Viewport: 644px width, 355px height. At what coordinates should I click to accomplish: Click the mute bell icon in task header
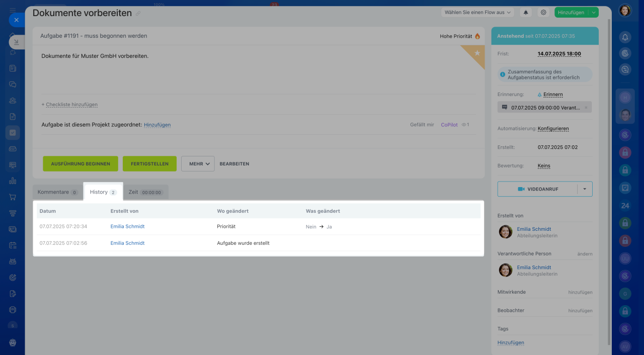(526, 13)
